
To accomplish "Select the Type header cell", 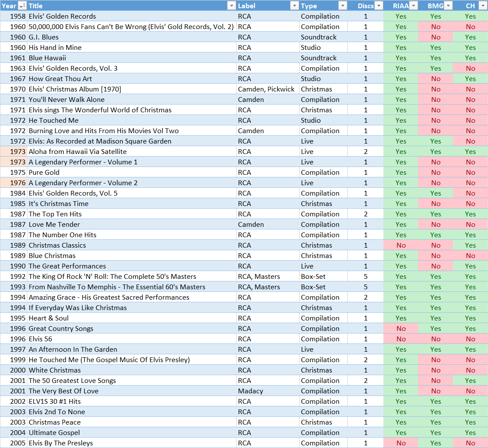I will point(323,6).
